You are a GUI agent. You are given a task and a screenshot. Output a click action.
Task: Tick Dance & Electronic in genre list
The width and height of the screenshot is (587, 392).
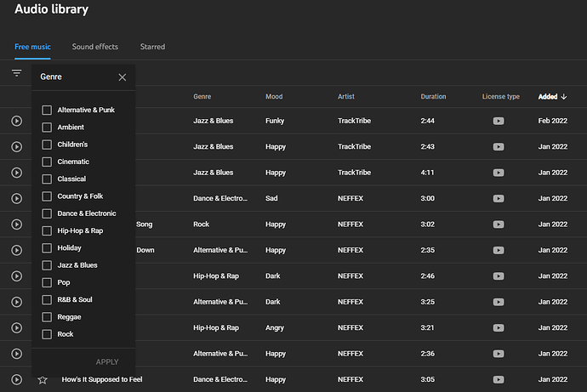click(x=47, y=213)
